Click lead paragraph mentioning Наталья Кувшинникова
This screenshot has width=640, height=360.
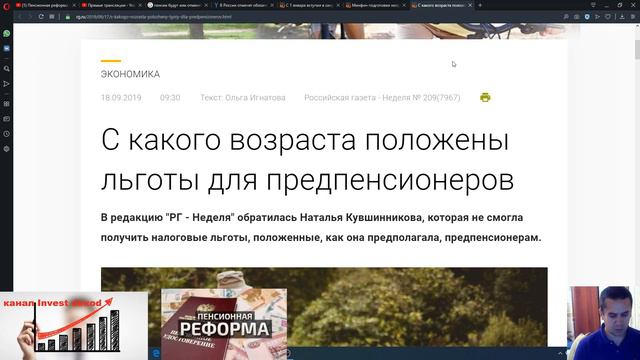321,227
